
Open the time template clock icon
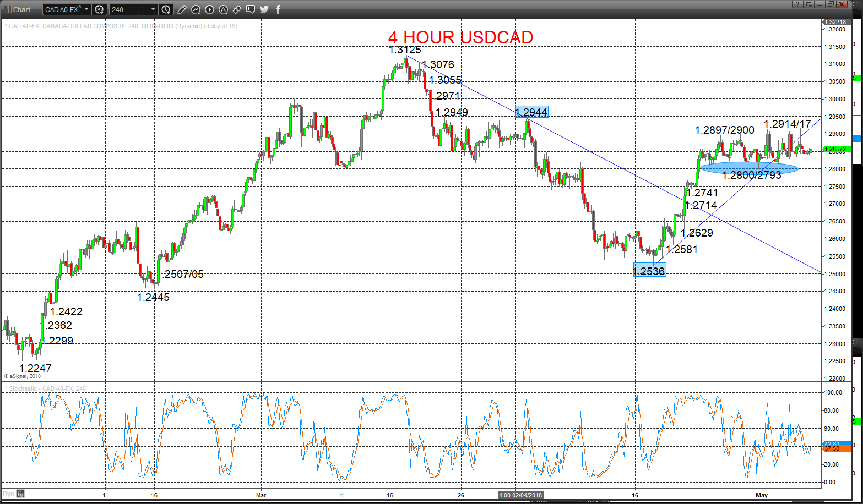tap(166, 9)
